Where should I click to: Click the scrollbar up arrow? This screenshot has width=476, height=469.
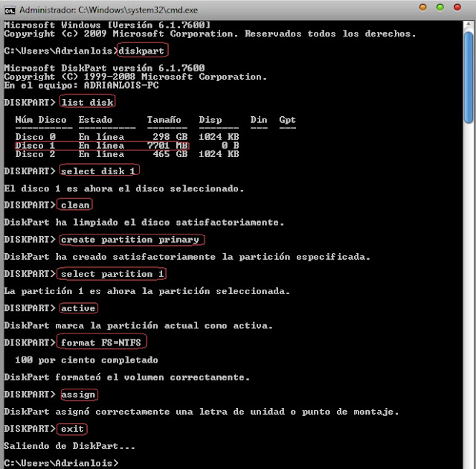(x=469, y=25)
